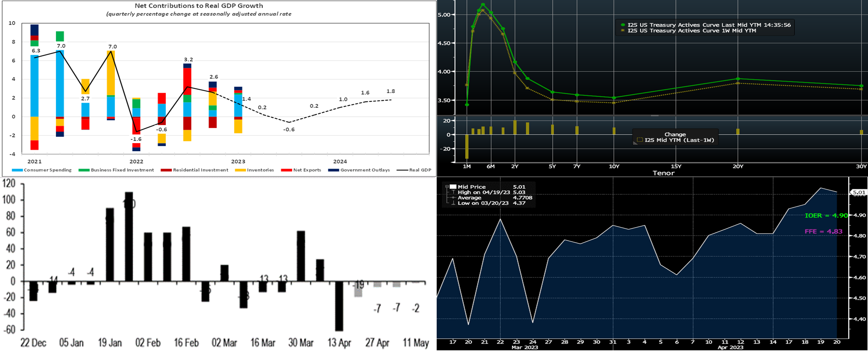Image resolution: width=868 pixels, height=351 pixels.
Task: Click resize handle on the Change legend box
Action: click(x=635, y=143)
